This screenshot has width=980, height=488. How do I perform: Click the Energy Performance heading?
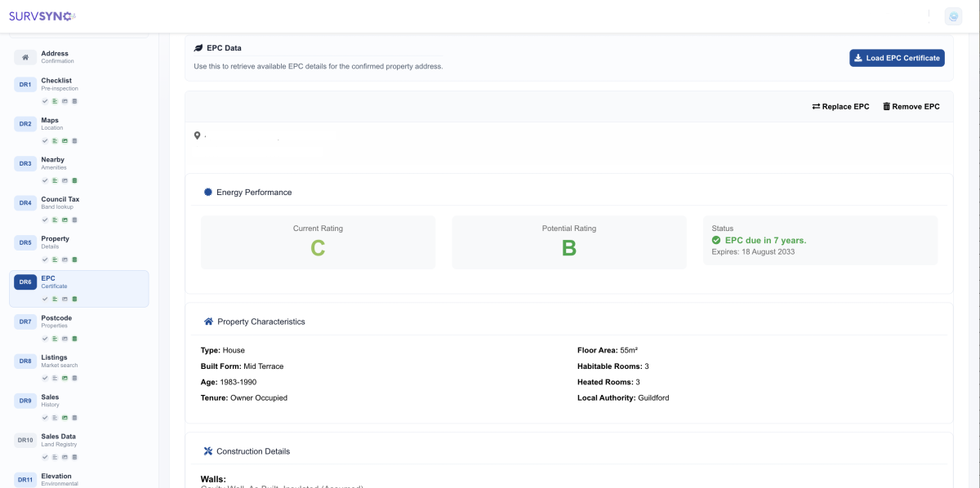click(247, 193)
